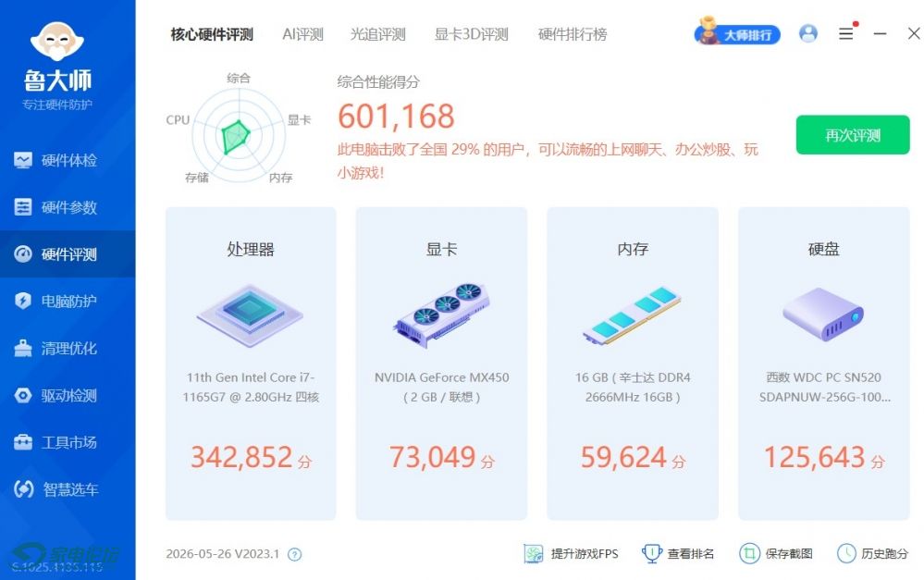Click the 大师排行 badge button
The image size is (924, 580).
737,33
